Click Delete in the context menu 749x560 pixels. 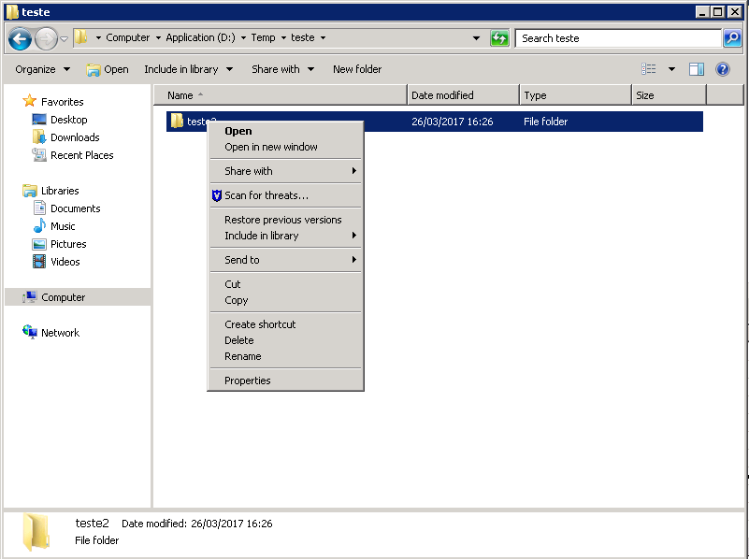click(239, 340)
